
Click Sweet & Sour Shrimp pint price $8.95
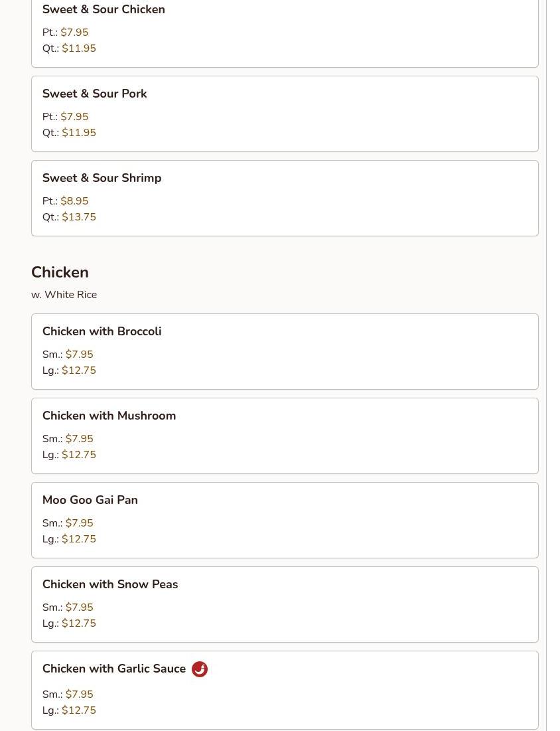(74, 201)
